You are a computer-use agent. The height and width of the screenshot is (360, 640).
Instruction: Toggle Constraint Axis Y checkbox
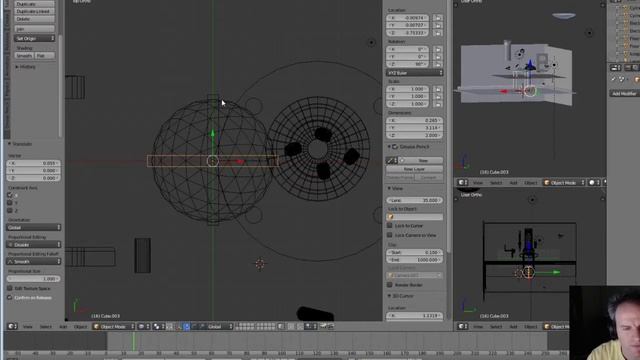[10, 203]
